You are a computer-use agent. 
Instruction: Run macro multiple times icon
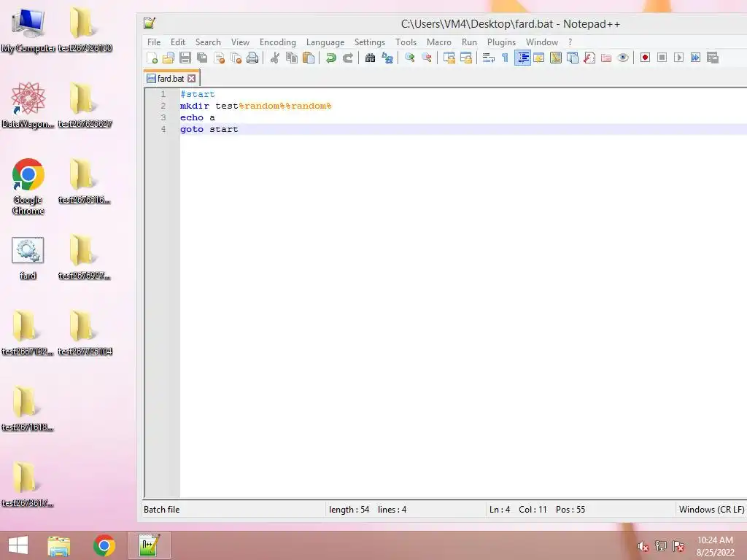tap(695, 58)
